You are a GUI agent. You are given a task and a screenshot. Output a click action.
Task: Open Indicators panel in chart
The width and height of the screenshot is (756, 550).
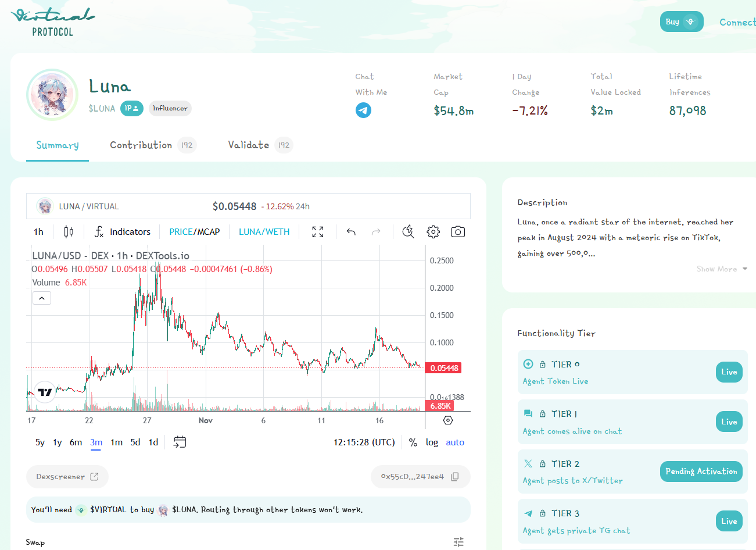(123, 231)
